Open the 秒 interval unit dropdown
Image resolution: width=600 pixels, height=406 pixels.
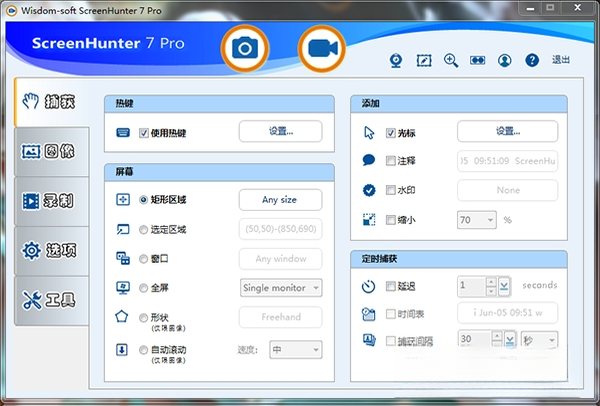pos(539,340)
